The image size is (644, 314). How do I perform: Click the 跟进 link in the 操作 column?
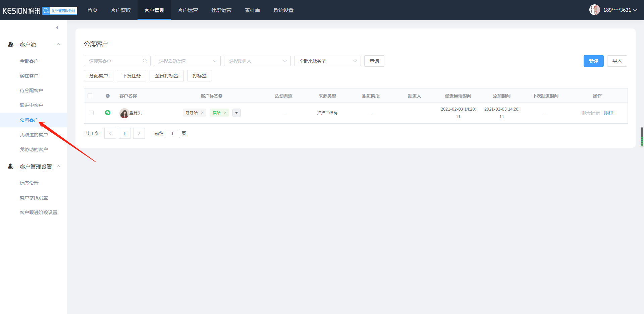(x=608, y=113)
